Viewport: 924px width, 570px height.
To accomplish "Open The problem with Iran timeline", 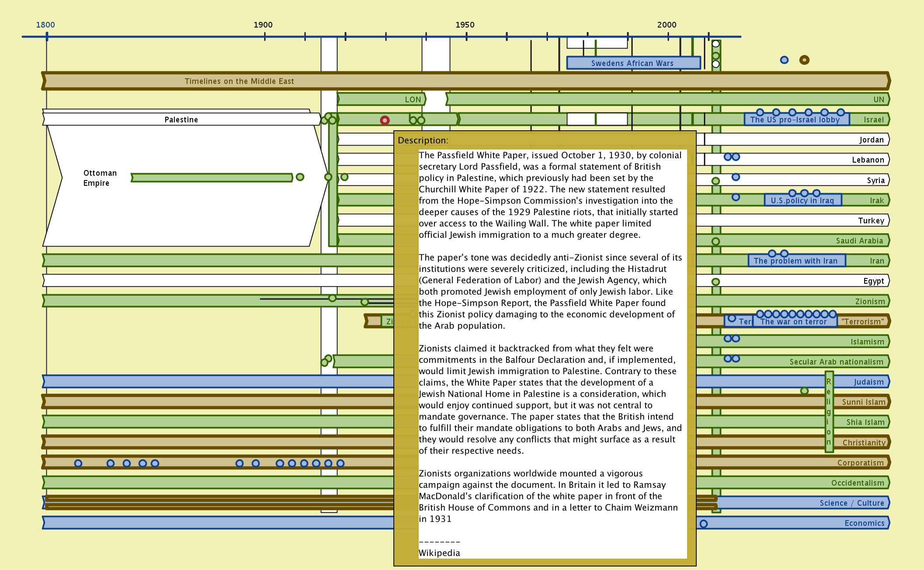I will [x=795, y=261].
